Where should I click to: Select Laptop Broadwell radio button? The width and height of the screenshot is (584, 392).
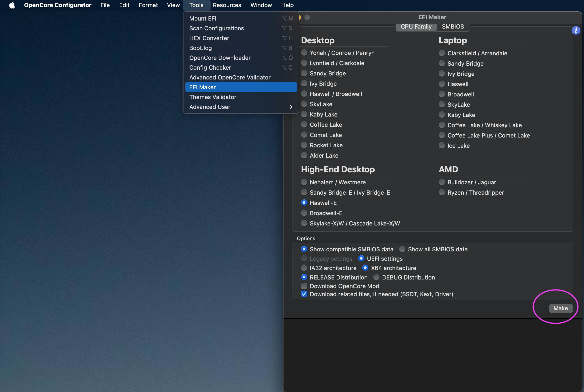tap(442, 94)
